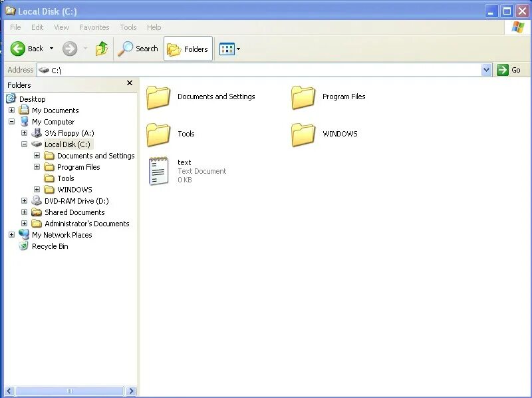This screenshot has width=532, height=398.
Task: Expand DVD-RAM Drive (D:) tree node
Action: pos(24,201)
